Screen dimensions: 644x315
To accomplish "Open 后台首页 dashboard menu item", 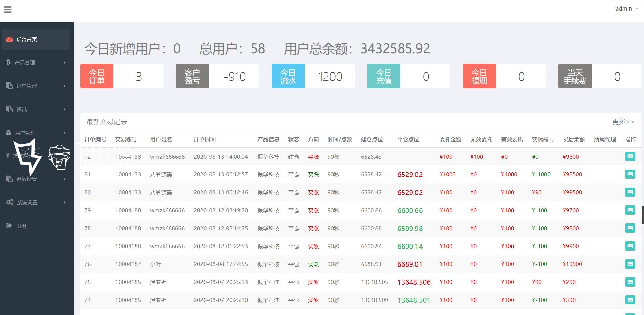I will point(36,39).
